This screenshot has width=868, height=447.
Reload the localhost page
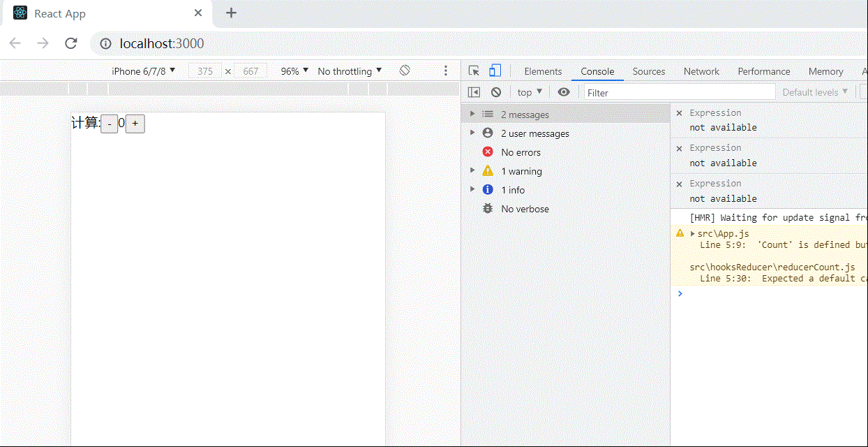point(70,43)
